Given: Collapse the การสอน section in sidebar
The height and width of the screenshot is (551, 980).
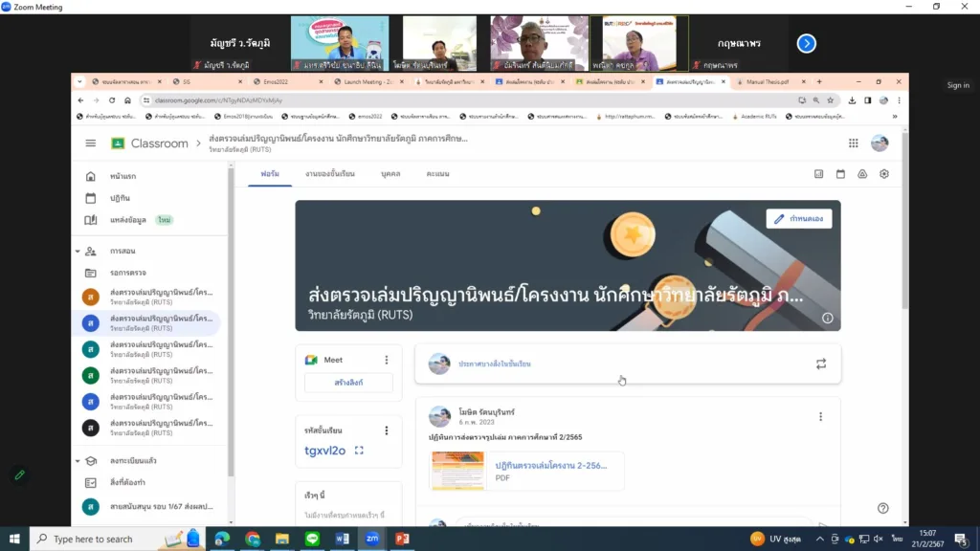Looking at the screenshot, I should [x=78, y=252].
